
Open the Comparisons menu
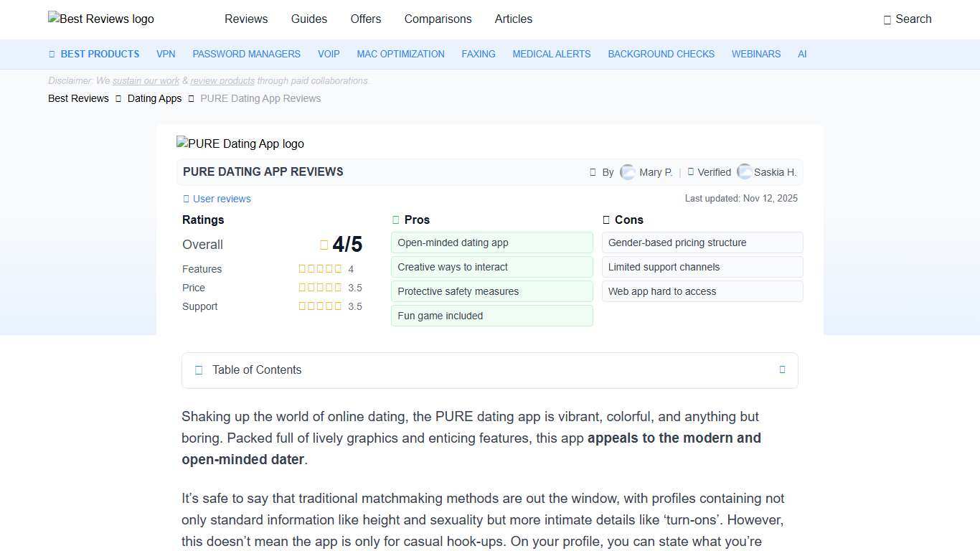tap(438, 19)
